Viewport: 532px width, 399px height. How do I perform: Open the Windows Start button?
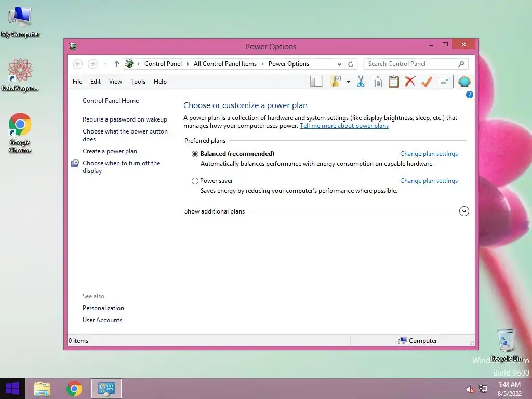12,389
